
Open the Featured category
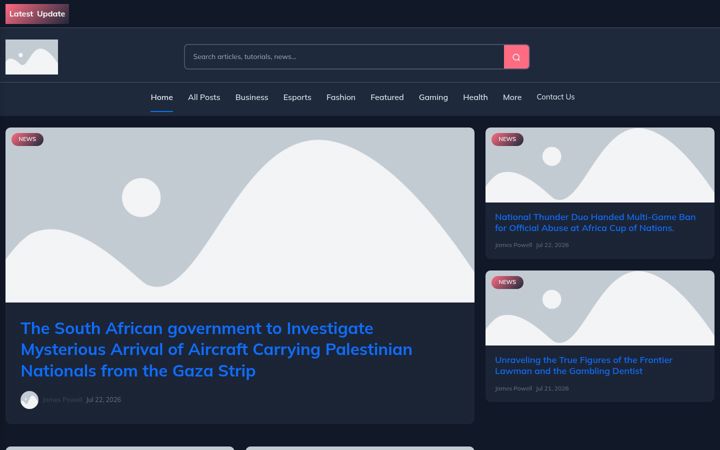click(x=387, y=97)
